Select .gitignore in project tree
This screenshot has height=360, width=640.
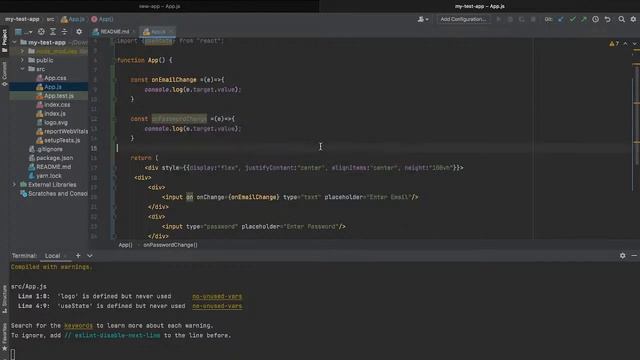[46, 149]
